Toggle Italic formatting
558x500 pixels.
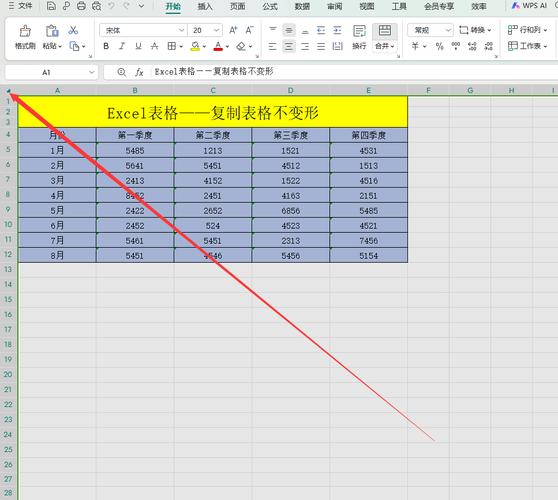(x=122, y=46)
